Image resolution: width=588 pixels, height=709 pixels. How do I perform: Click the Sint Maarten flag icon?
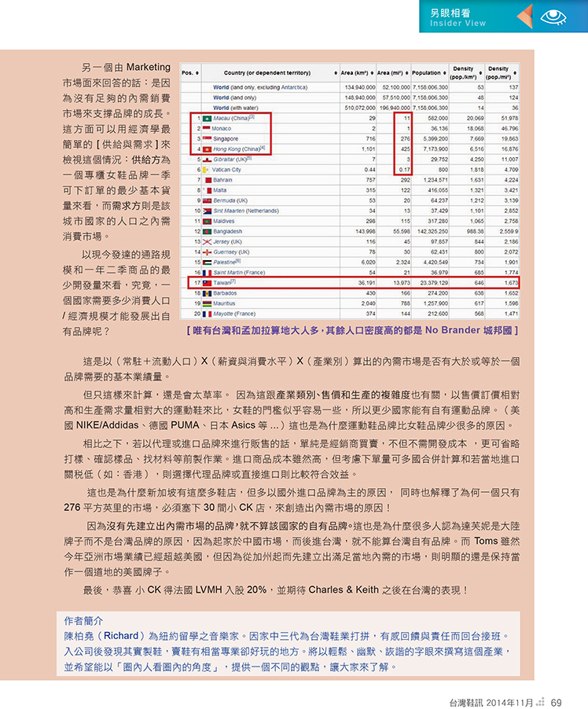tap(208, 211)
